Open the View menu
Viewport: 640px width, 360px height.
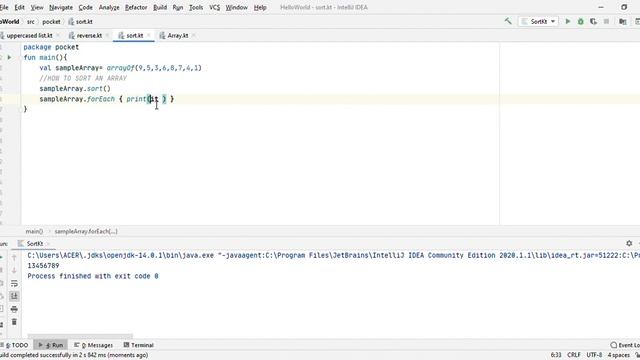tap(37, 7)
